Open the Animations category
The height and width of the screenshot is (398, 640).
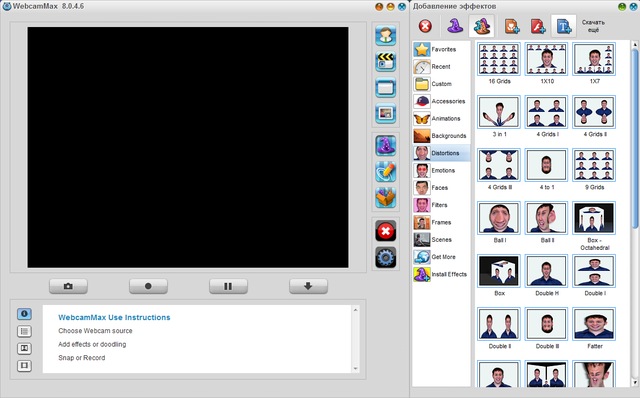pos(441,118)
